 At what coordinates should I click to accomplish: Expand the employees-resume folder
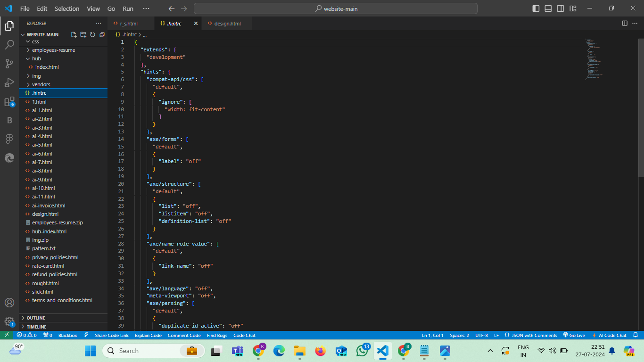[53, 50]
